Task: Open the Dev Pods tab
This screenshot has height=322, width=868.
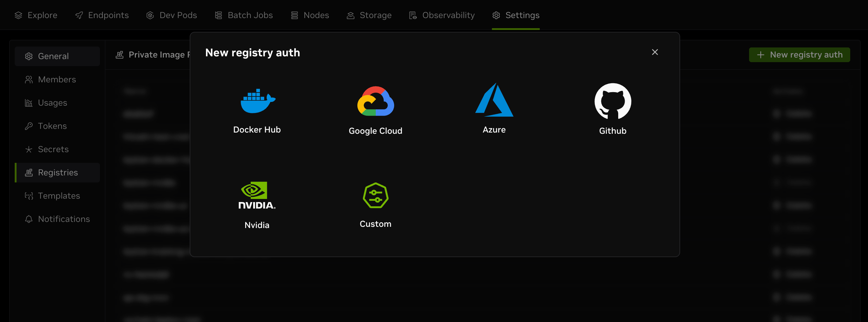Action: coord(172,15)
